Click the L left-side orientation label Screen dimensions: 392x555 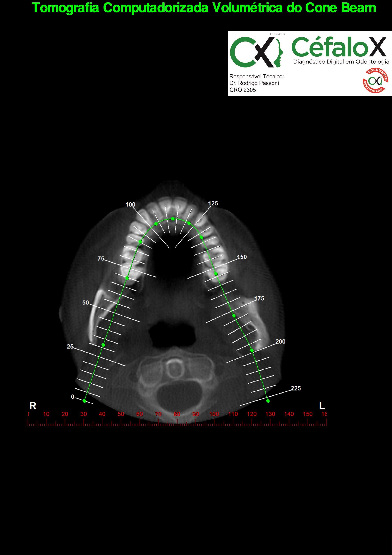[322, 406]
